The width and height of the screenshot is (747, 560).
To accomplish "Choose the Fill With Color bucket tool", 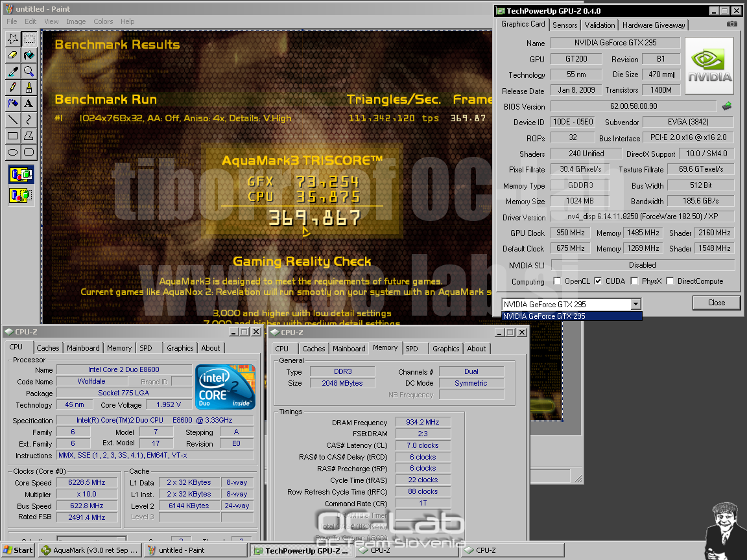I will pos(29,55).
